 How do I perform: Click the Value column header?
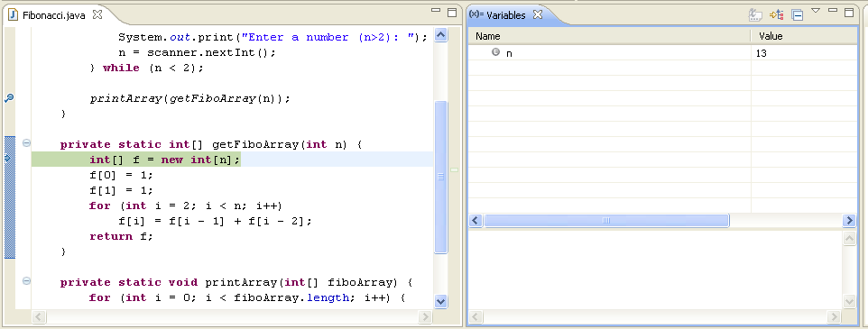tap(804, 36)
